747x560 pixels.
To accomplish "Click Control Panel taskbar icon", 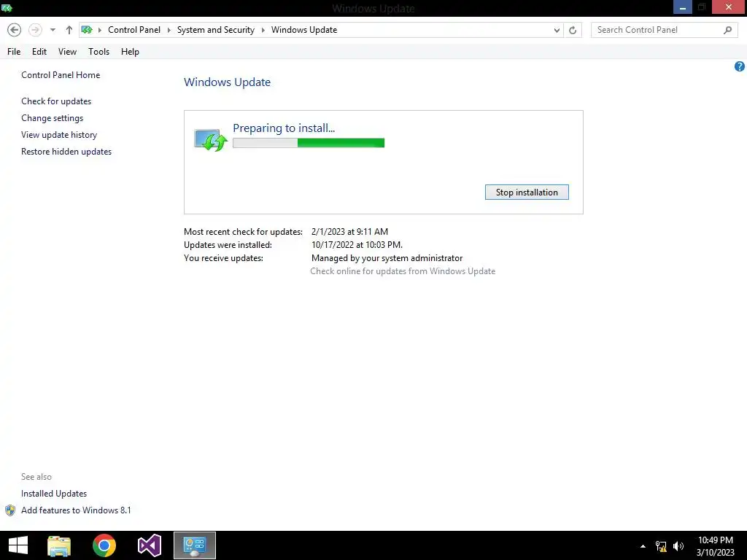I will (x=194, y=545).
